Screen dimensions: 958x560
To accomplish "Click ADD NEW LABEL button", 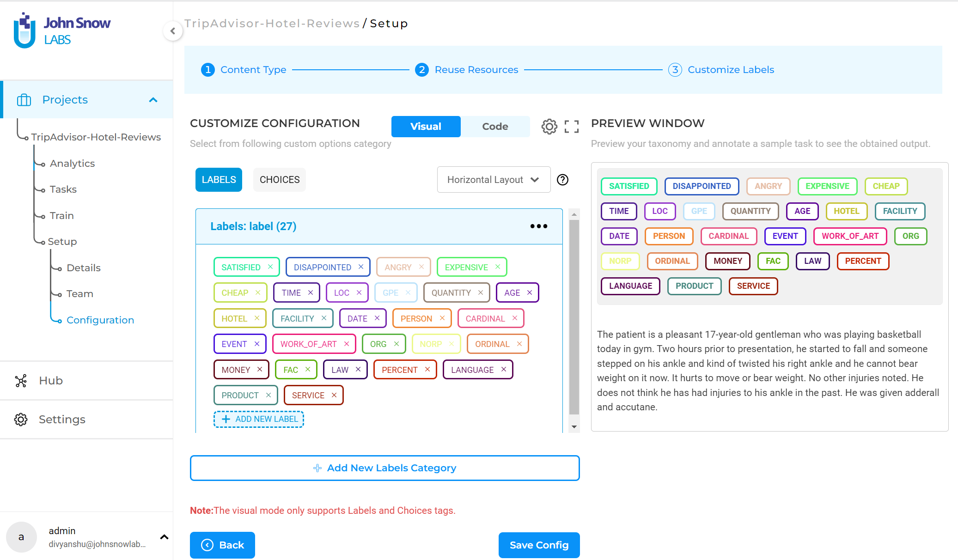I will [259, 419].
